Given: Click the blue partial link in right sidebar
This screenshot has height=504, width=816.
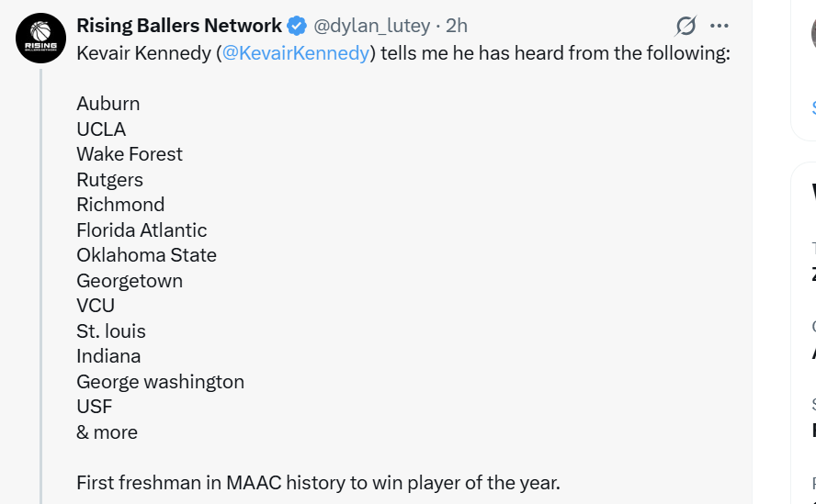Looking at the screenshot, I should click(x=813, y=107).
